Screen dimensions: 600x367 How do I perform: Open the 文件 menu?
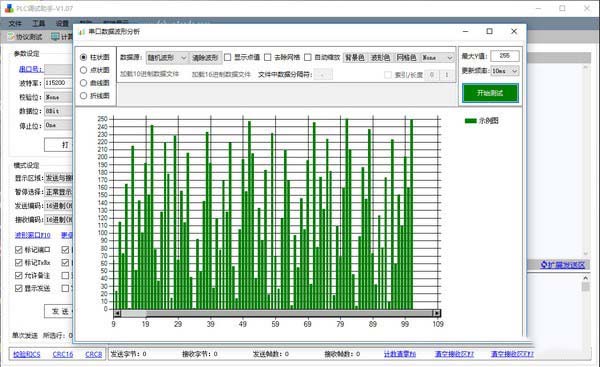point(15,24)
